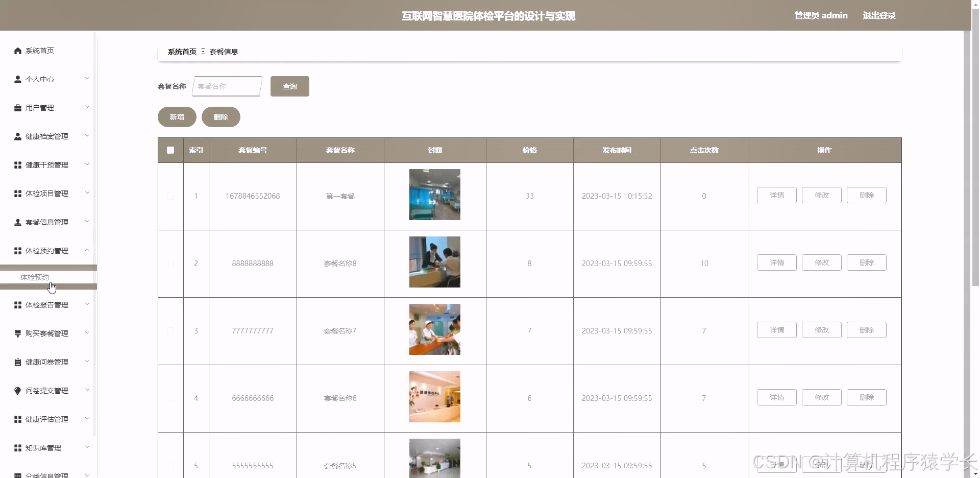Click the person icon beside 个人中心
The width and height of the screenshot is (980, 478).
coord(18,79)
